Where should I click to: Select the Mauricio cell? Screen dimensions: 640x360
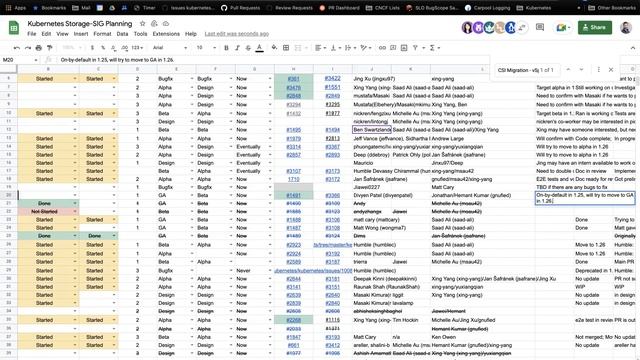tap(372, 162)
